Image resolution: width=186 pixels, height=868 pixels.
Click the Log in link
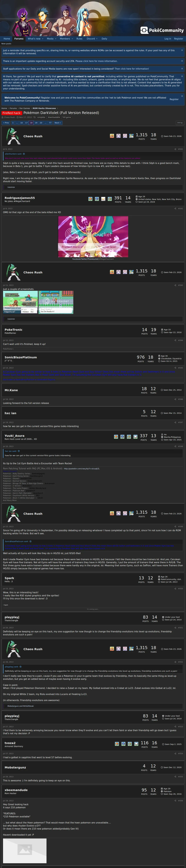pyautogui.click(x=168, y=39)
